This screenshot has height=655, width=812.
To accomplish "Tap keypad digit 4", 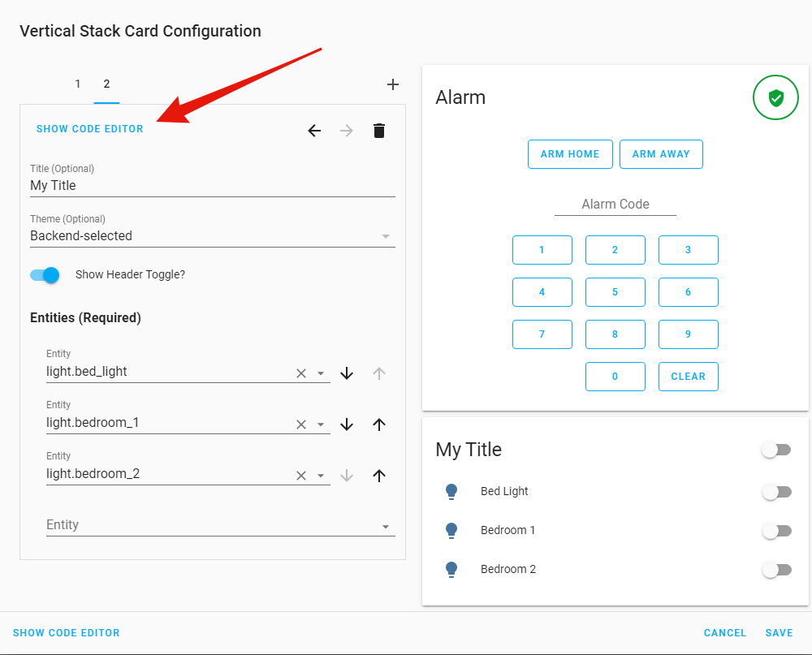I will pyautogui.click(x=542, y=292).
